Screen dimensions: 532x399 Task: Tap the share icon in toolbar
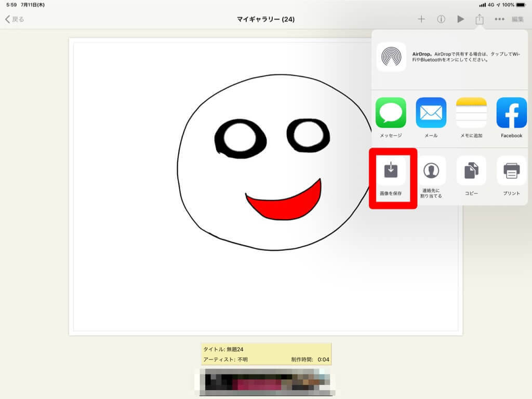tap(480, 19)
